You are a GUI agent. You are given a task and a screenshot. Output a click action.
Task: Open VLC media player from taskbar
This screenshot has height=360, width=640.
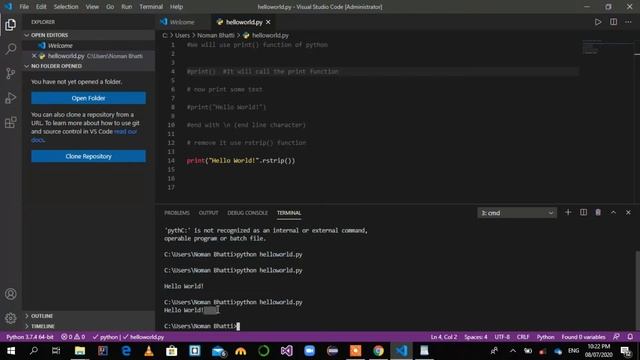149,351
